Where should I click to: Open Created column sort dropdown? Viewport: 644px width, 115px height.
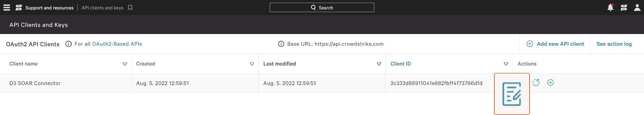click(252, 64)
